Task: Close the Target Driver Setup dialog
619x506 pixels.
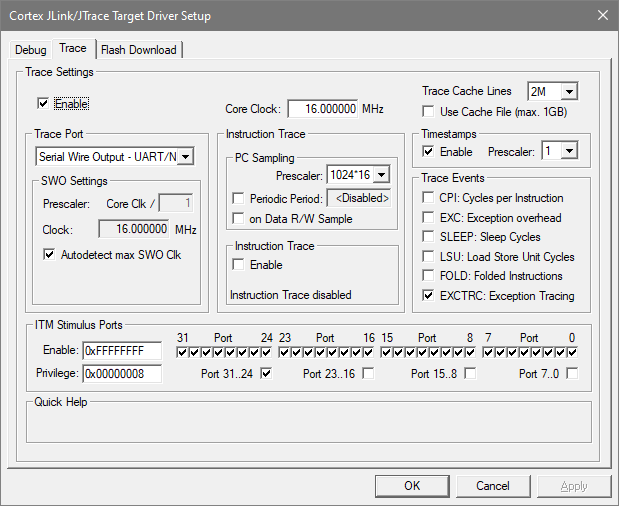Action: coord(603,15)
